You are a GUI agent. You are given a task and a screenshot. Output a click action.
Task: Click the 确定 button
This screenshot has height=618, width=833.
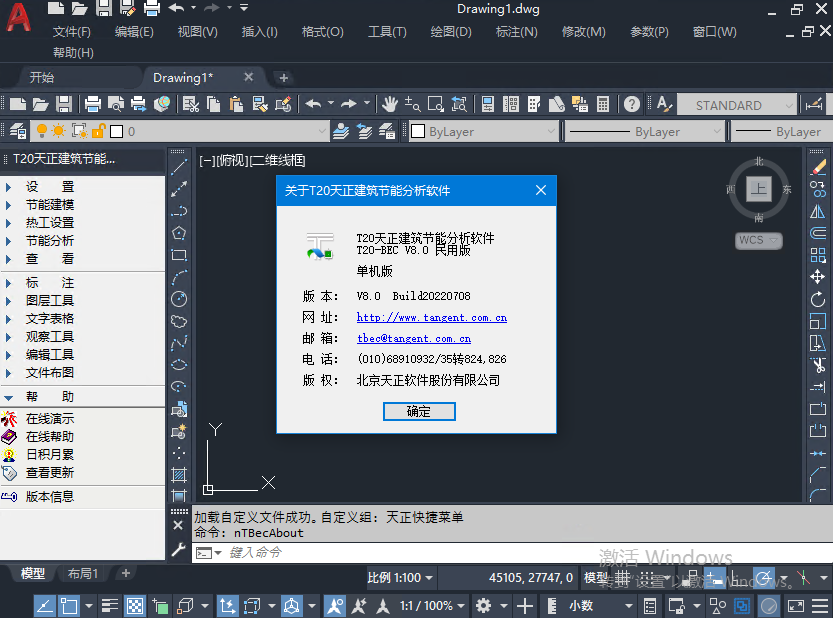(419, 411)
